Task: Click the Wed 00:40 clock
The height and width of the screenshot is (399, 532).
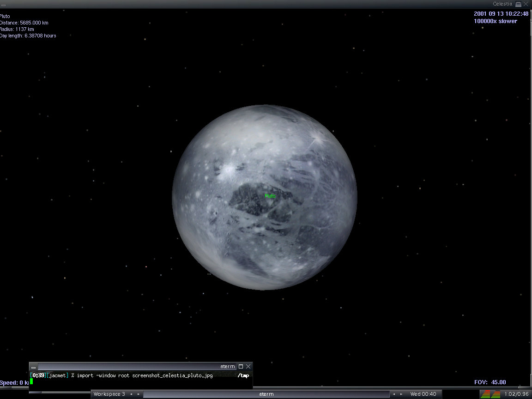Action: click(423, 394)
